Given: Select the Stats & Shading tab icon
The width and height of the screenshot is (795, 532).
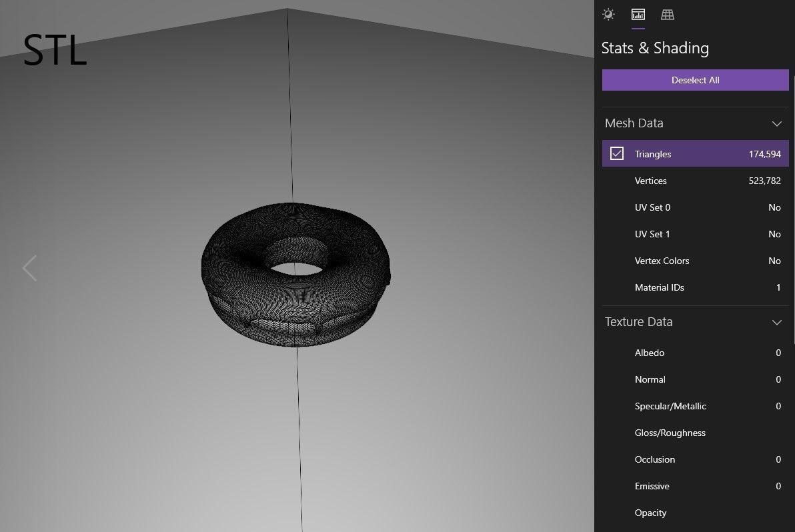Looking at the screenshot, I should coord(638,14).
